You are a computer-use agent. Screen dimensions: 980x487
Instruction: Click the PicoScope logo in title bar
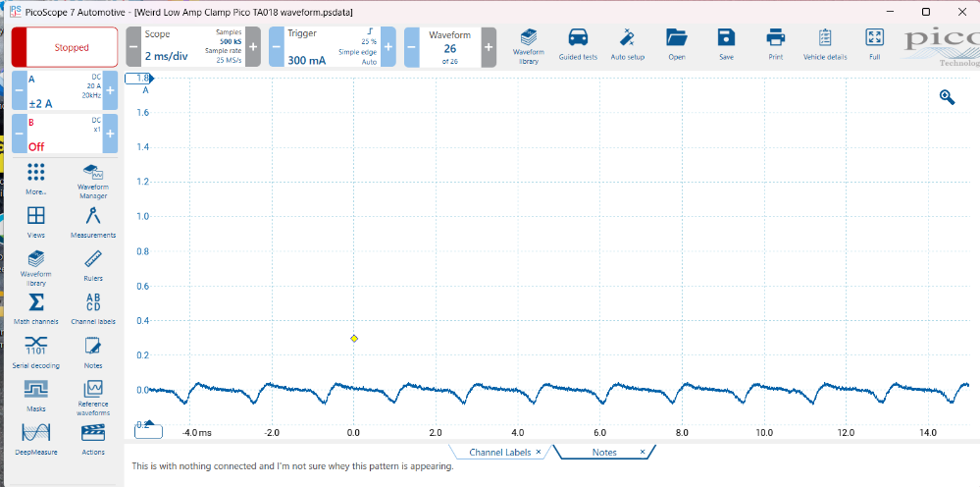pyautogui.click(x=15, y=12)
